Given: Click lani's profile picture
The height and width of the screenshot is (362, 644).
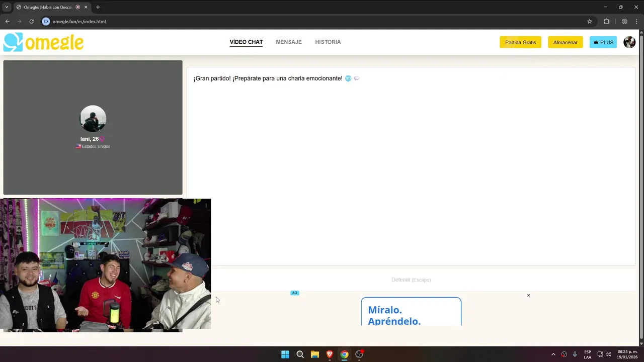Looking at the screenshot, I should click(x=93, y=119).
